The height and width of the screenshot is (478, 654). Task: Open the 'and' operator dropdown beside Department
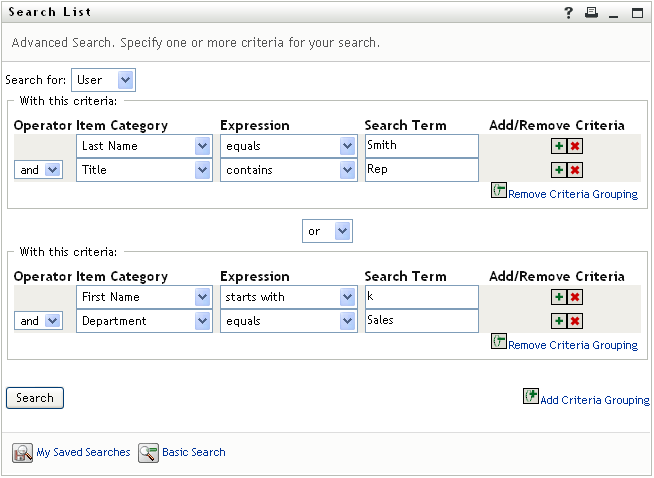click(x=38, y=321)
